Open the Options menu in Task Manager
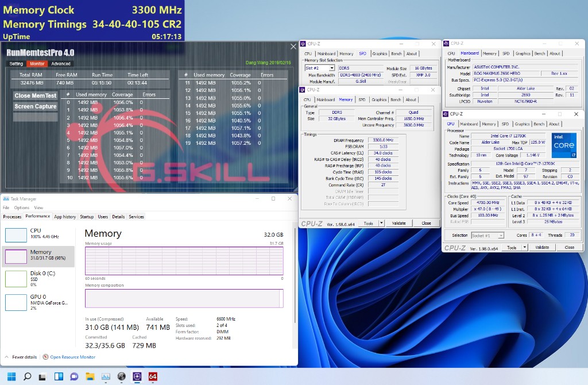 22,207
